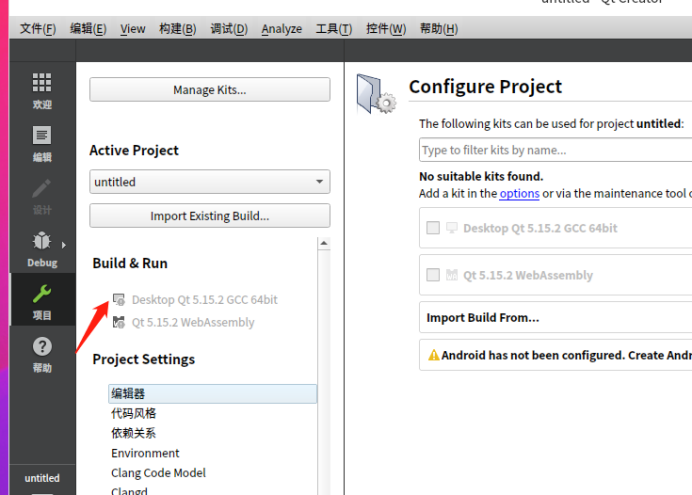Click Import Existing Build button
Viewport: 692px width, 495px height.
[210, 216]
